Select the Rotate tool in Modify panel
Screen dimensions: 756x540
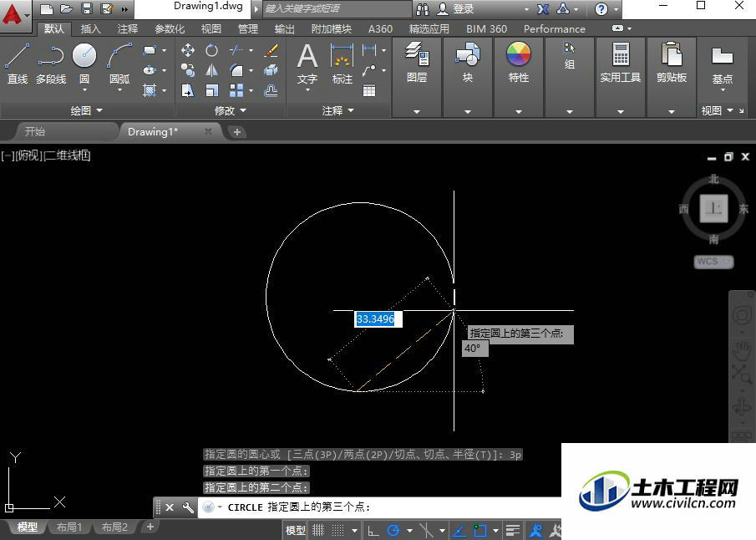(x=211, y=50)
